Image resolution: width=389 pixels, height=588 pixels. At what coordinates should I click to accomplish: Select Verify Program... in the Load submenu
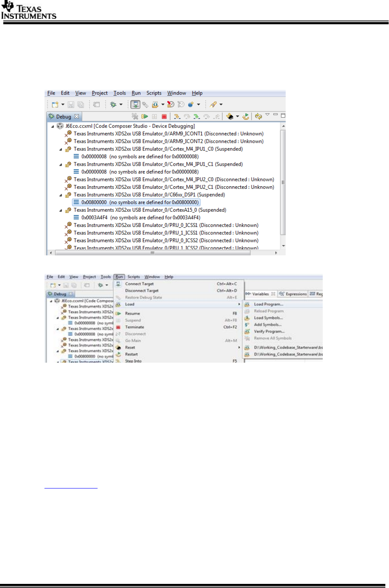coord(269,331)
